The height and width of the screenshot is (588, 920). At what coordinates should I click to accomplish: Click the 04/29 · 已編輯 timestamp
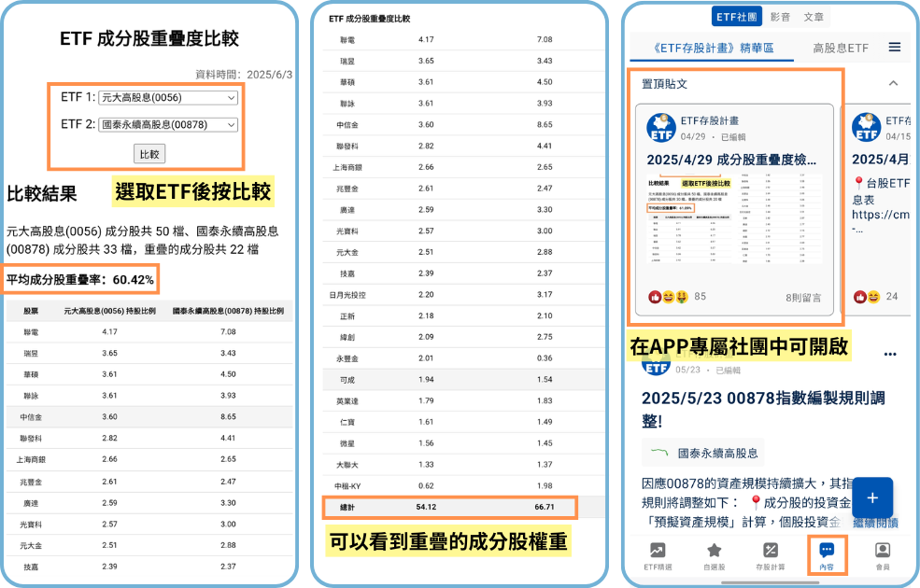coord(713,136)
